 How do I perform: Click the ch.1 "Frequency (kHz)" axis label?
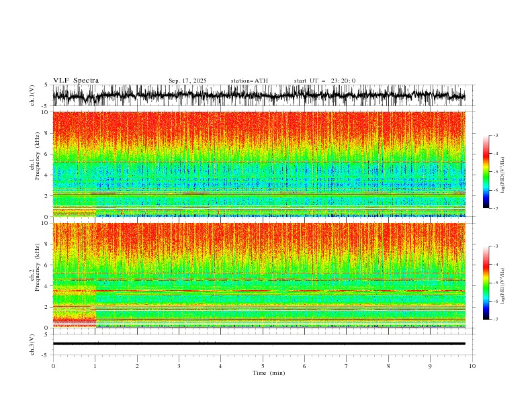coord(38,156)
